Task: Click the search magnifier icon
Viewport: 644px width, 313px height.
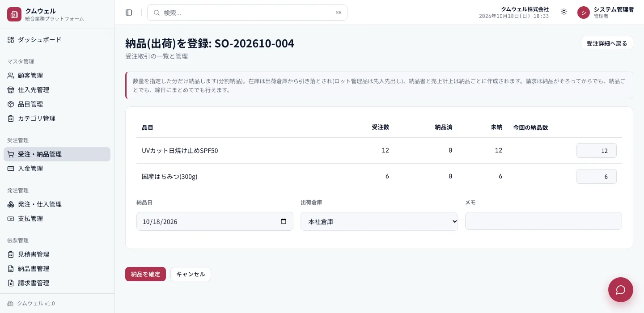Action: coord(157,13)
